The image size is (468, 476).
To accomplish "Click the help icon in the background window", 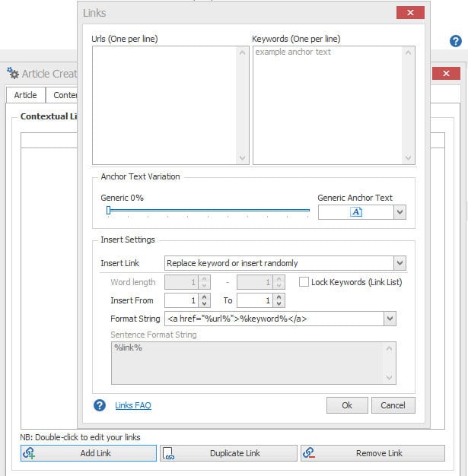I will pos(456,41).
